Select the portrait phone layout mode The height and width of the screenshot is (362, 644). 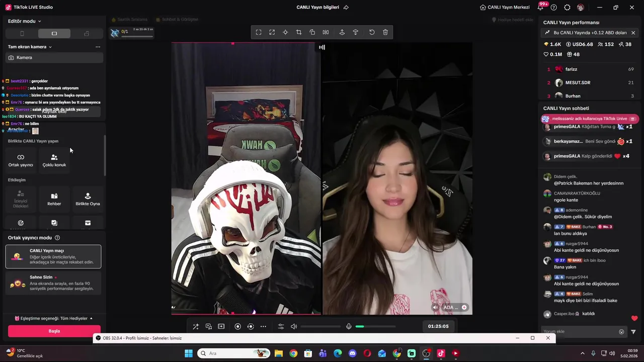click(x=22, y=34)
